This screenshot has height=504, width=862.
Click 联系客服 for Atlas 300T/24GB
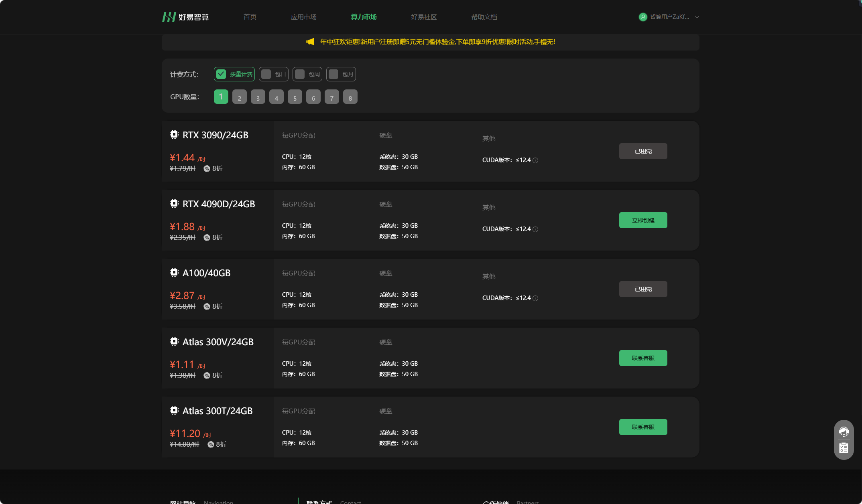pos(643,427)
